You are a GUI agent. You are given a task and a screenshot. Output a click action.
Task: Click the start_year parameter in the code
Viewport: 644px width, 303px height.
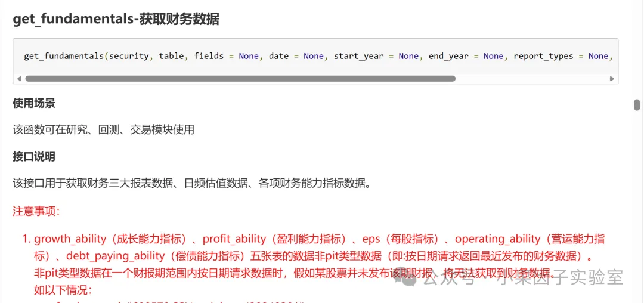[x=358, y=56]
